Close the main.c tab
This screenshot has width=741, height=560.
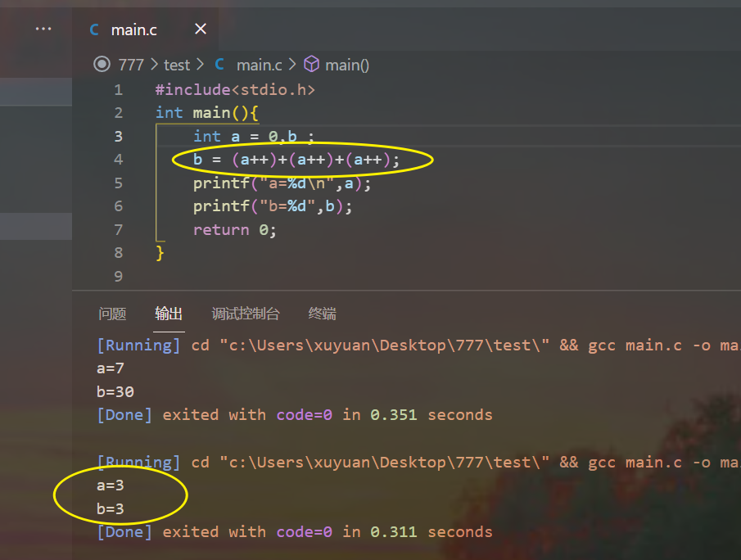(x=201, y=29)
